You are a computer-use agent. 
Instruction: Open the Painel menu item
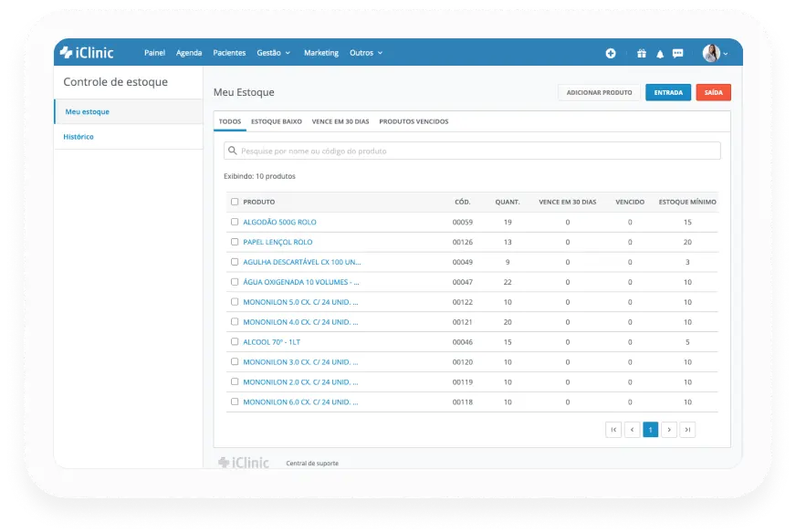(x=154, y=53)
